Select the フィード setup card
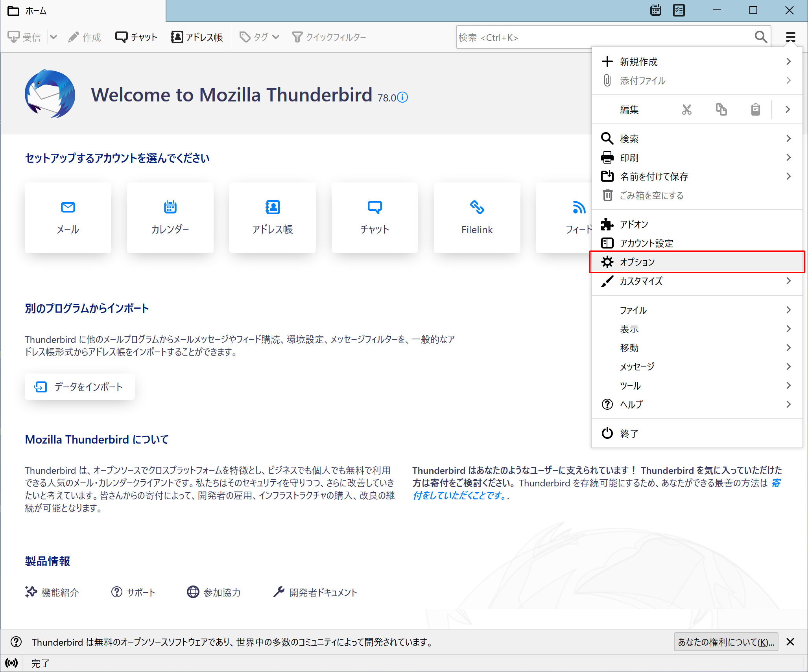Screen dimensions: 808x672 tap(564, 218)
